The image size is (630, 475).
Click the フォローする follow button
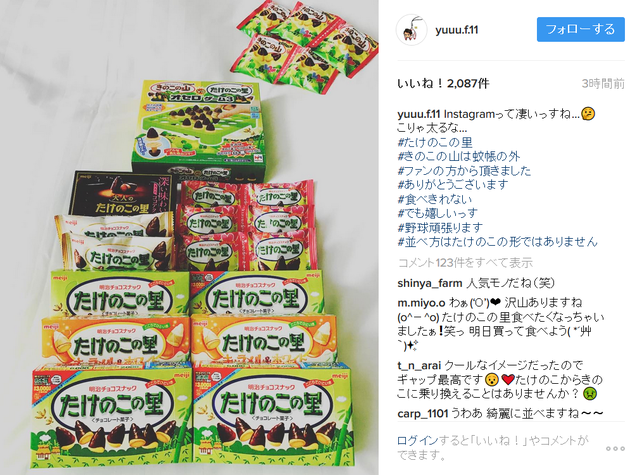581,29
